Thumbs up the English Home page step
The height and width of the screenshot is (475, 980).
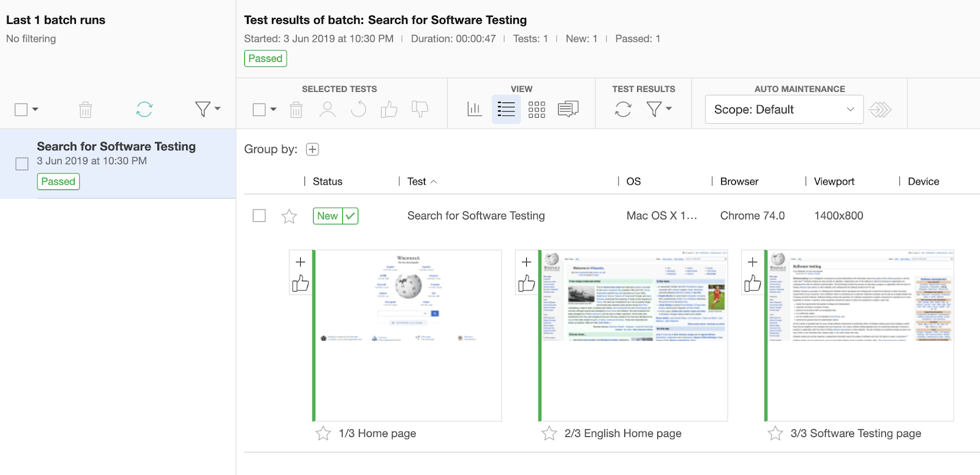pos(527,283)
